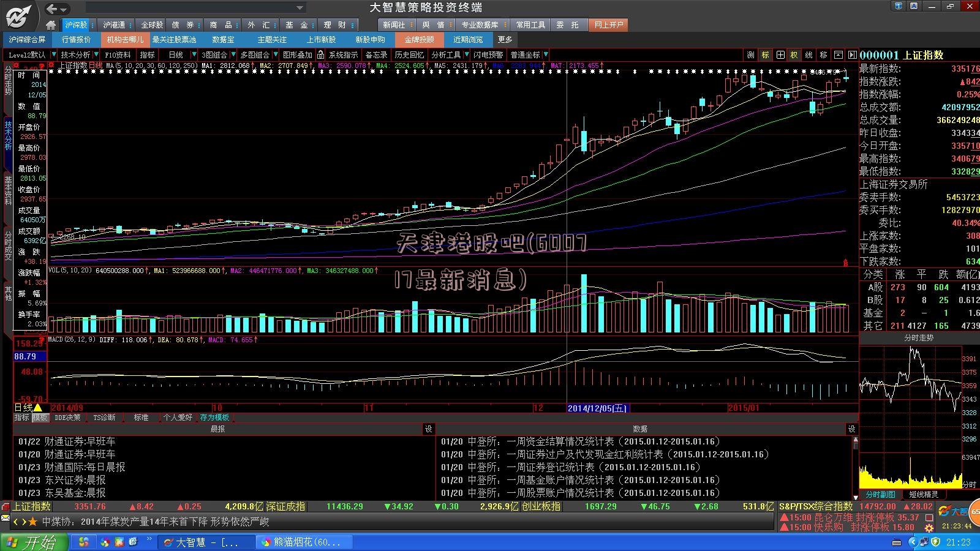This screenshot has height=551, width=980.
Task: Select the 个人爱好 template
Action: pyautogui.click(x=178, y=418)
